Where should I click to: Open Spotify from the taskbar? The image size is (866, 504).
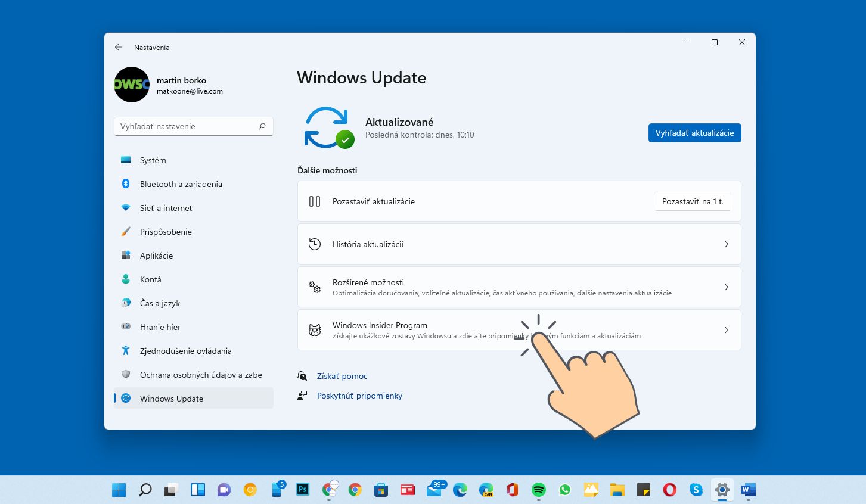(538, 490)
